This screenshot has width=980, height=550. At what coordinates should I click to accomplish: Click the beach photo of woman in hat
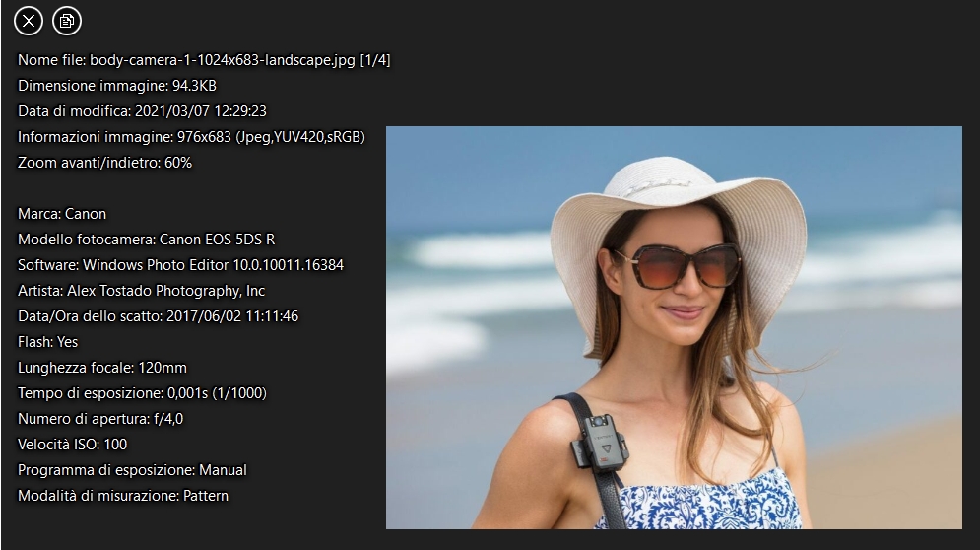(674, 327)
